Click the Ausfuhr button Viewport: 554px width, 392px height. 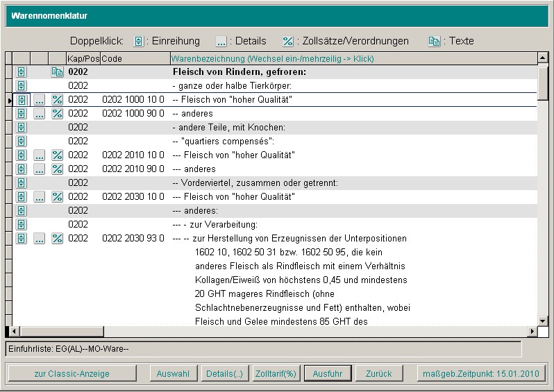(328, 373)
